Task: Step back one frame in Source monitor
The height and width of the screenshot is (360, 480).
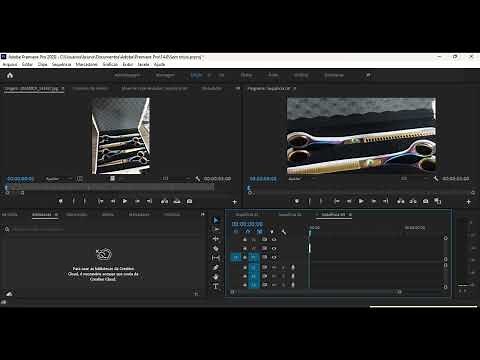Action: tap(113, 201)
